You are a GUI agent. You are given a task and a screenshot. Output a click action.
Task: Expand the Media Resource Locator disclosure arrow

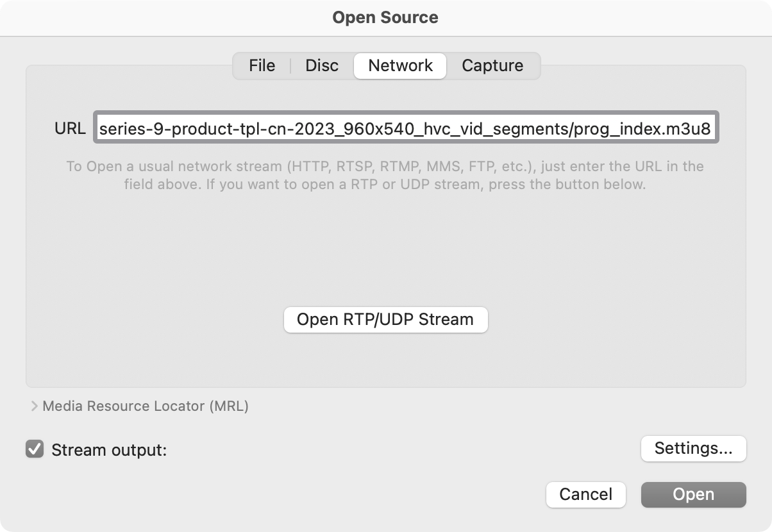click(x=34, y=406)
